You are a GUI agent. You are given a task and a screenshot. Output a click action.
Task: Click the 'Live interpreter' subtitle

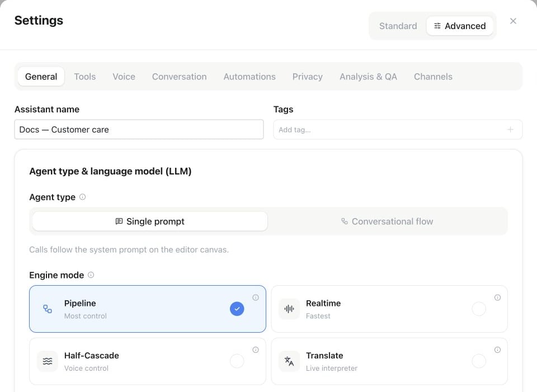pos(332,369)
